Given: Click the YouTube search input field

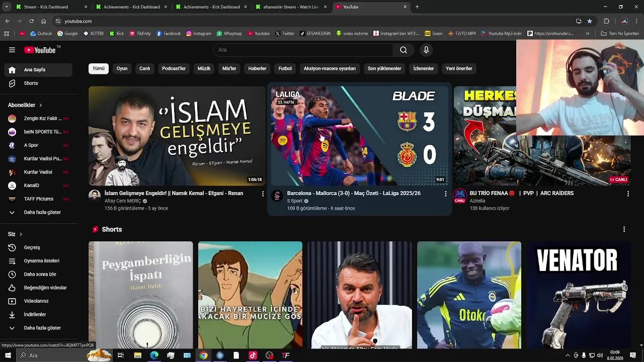Looking at the screenshot, I should click(303, 50).
